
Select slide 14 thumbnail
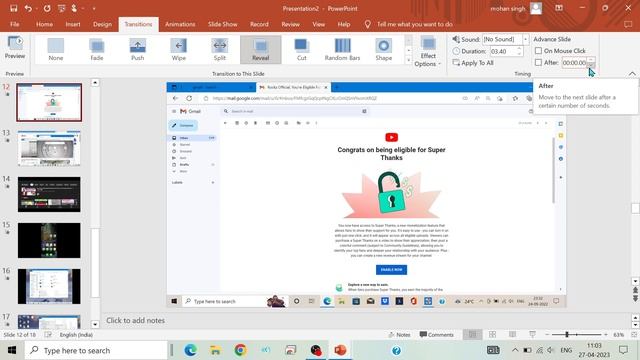[49, 194]
